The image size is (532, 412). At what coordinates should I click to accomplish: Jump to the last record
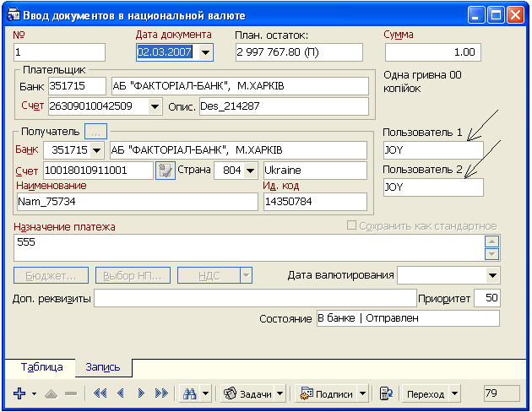point(161,393)
